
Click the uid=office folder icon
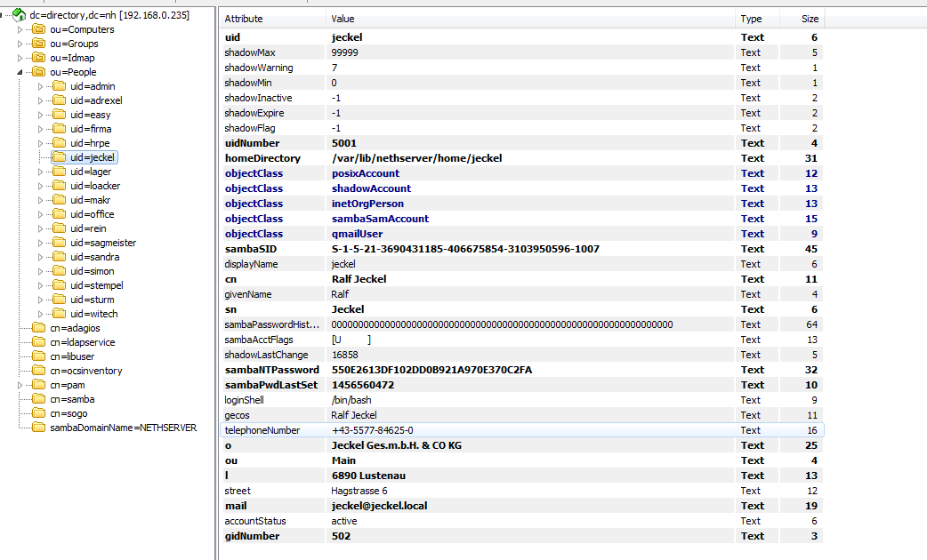tap(59, 214)
